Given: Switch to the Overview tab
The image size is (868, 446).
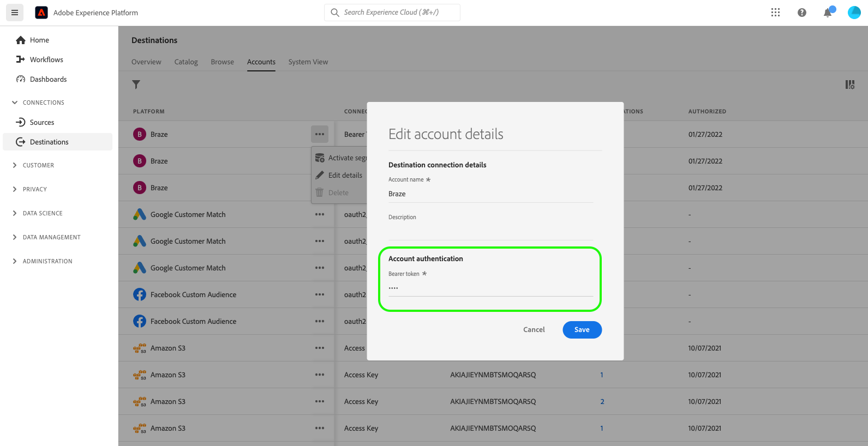Looking at the screenshot, I should [x=146, y=62].
